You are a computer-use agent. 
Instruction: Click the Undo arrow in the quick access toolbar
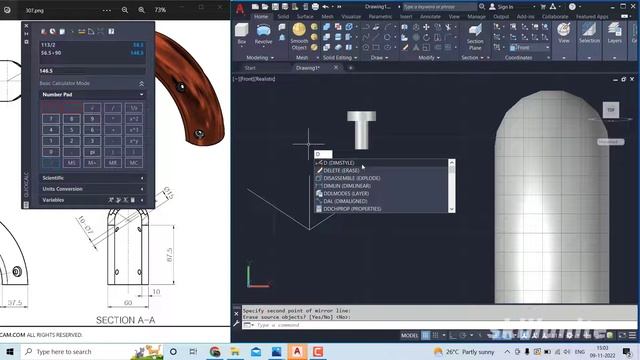coord(325,7)
